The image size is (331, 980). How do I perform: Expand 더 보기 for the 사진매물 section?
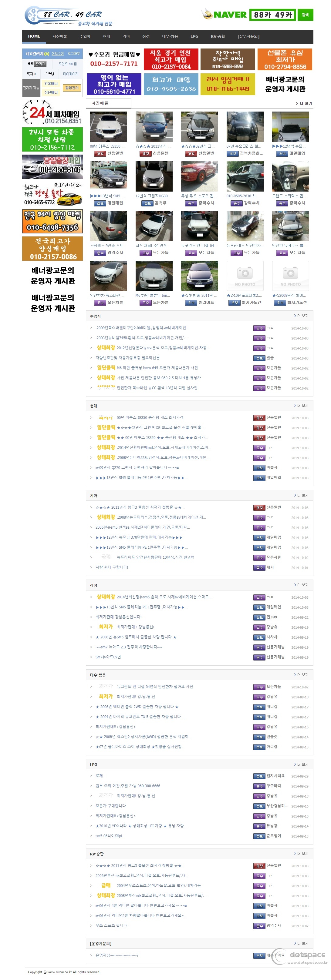[304, 103]
